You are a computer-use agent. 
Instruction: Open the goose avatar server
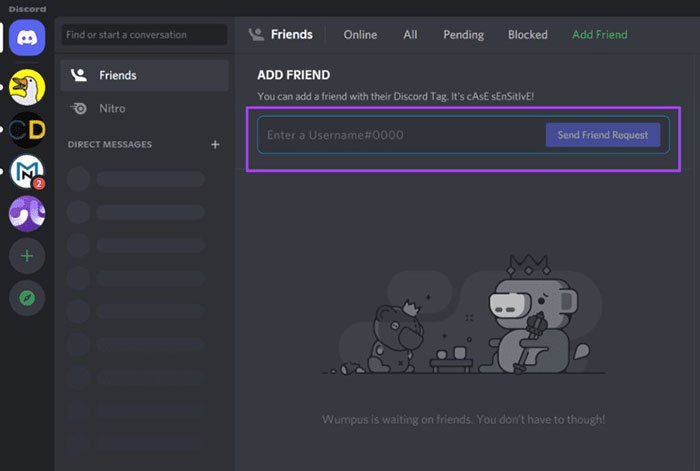point(27,87)
